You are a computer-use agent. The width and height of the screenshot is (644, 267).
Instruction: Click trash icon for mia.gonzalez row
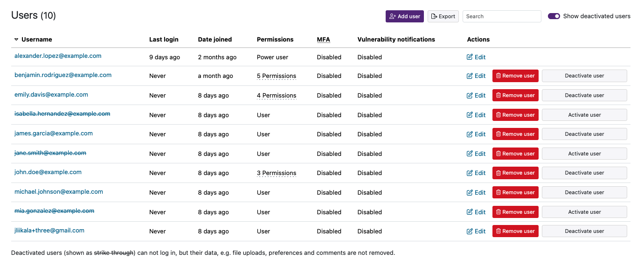pyautogui.click(x=499, y=212)
